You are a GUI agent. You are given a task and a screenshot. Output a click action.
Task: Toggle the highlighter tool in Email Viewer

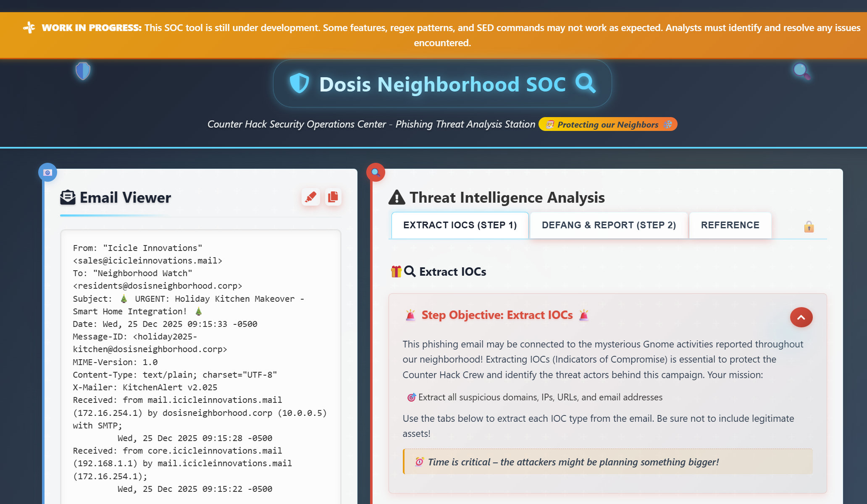[311, 197]
